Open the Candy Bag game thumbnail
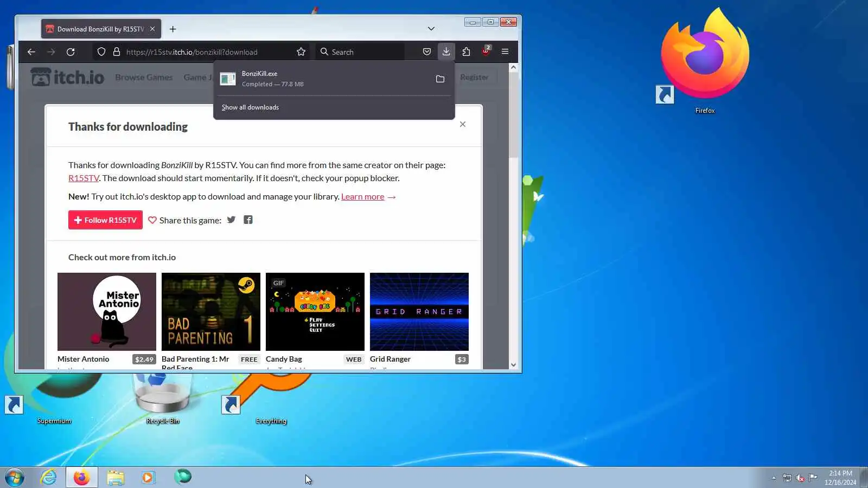 pyautogui.click(x=315, y=312)
